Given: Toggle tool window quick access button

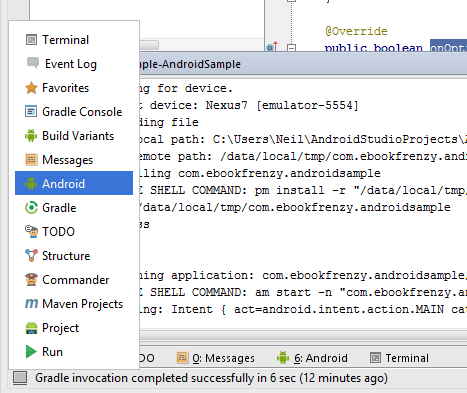Looking at the screenshot, I should coord(20,378).
